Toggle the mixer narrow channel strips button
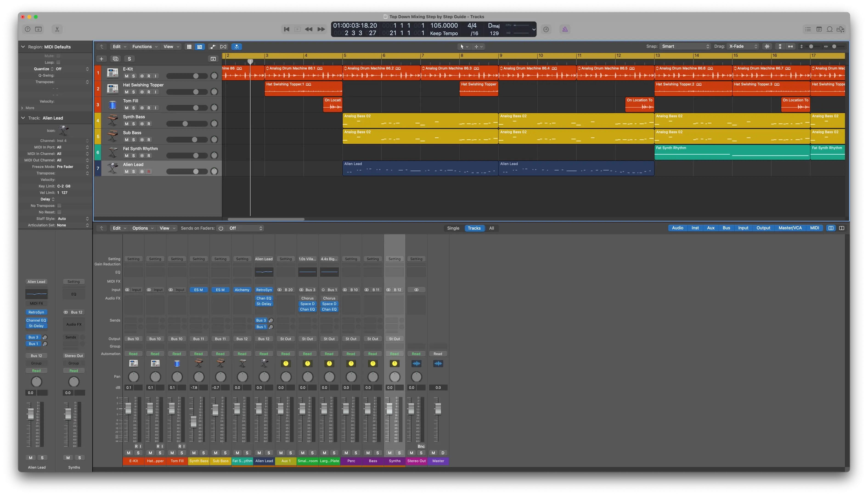This screenshot has width=868, height=496. tap(831, 228)
